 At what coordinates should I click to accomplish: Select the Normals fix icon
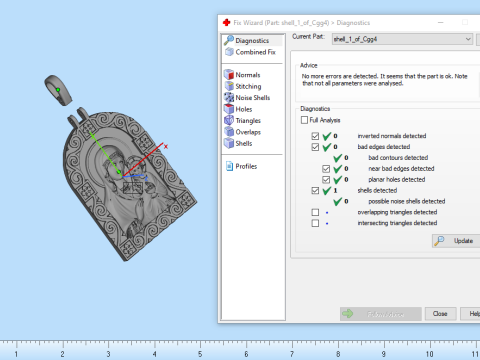click(229, 75)
